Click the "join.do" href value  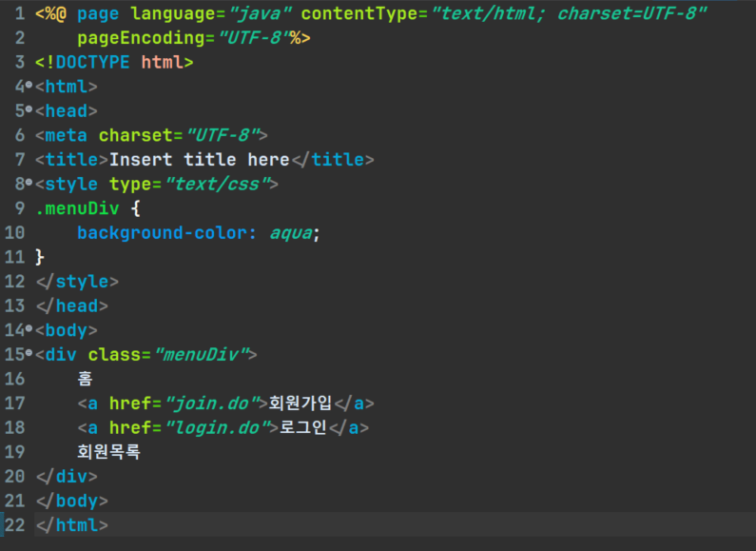212,403
